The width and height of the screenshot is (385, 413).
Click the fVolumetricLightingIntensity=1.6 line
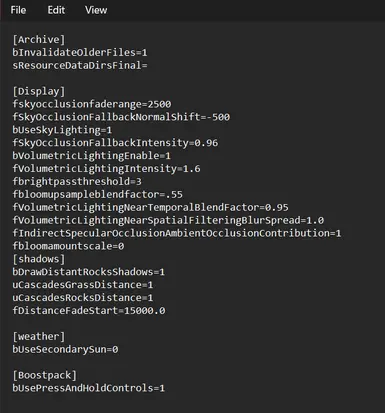(x=106, y=169)
